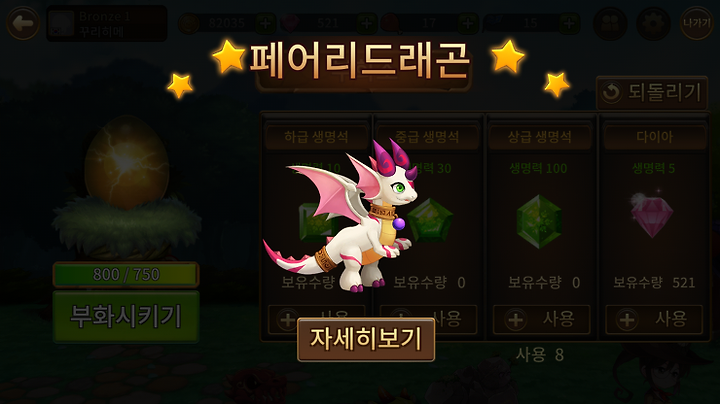Screen dimensions: 720x404
Task: Click the plus button next to 17
Action: 467,23
